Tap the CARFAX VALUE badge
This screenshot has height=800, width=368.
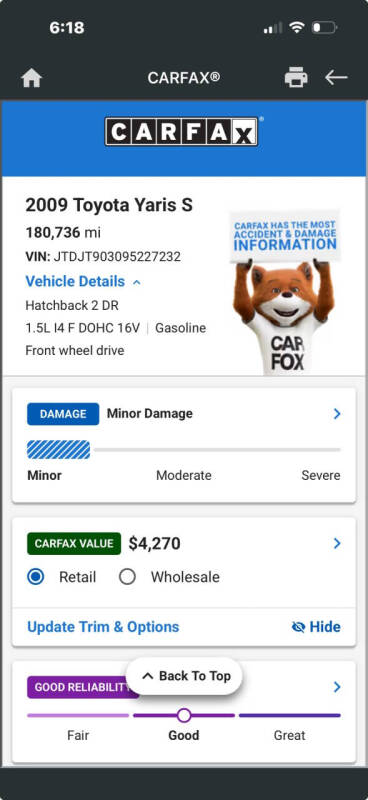74,543
